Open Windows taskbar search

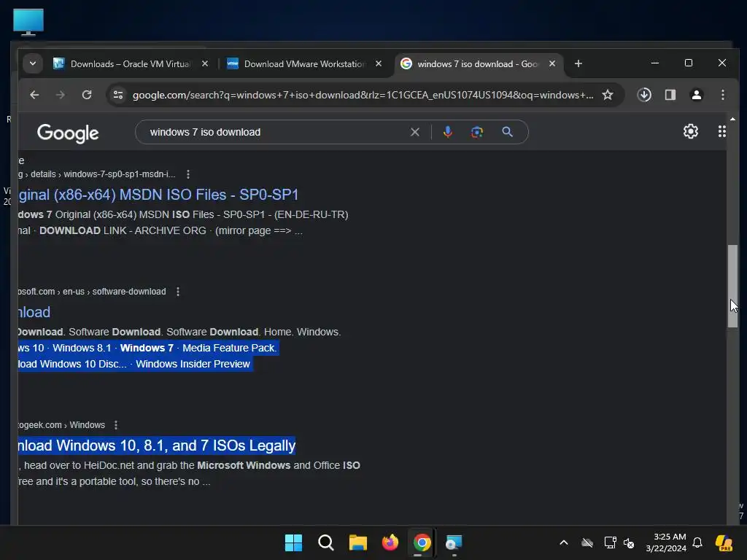point(326,542)
